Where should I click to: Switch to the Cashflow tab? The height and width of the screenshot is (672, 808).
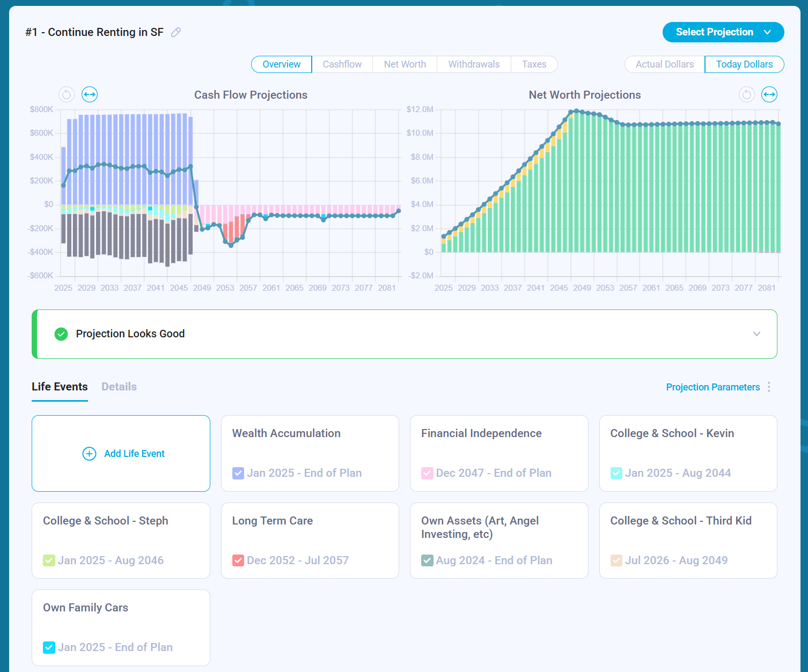(x=342, y=64)
